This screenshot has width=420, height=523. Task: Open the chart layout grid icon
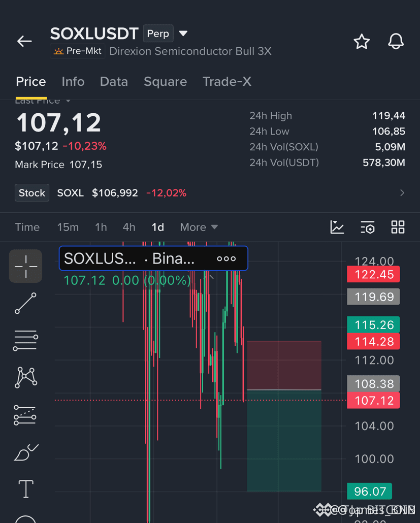(x=398, y=227)
